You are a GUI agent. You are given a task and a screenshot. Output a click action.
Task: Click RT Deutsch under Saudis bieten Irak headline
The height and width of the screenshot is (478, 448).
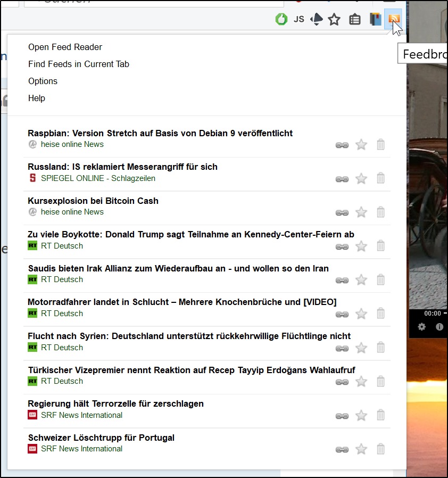pos(62,279)
